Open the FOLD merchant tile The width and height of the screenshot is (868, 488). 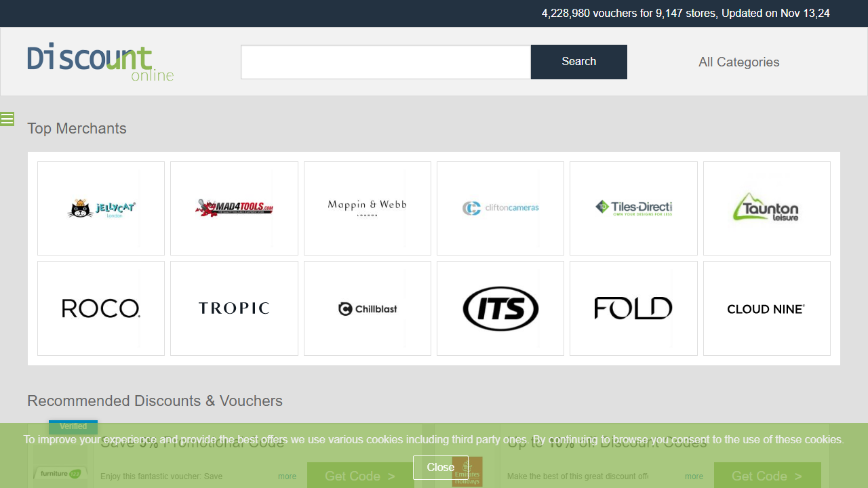click(x=633, y=308)
